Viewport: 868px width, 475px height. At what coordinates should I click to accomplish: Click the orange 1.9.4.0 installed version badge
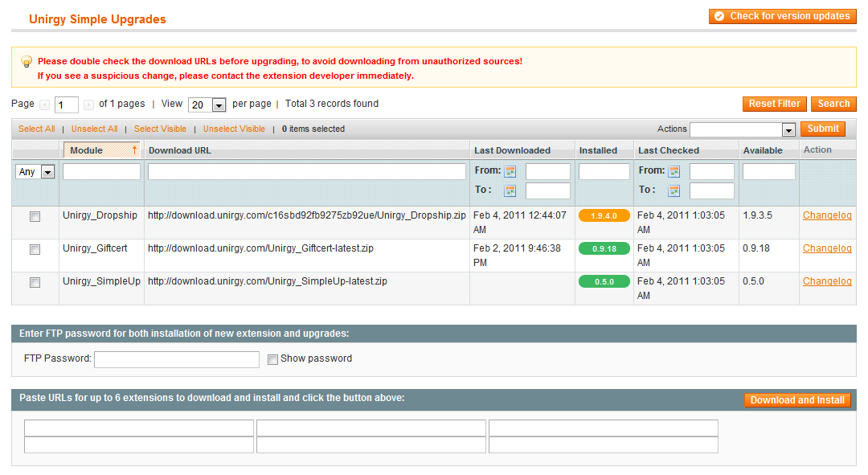(604, 216)
